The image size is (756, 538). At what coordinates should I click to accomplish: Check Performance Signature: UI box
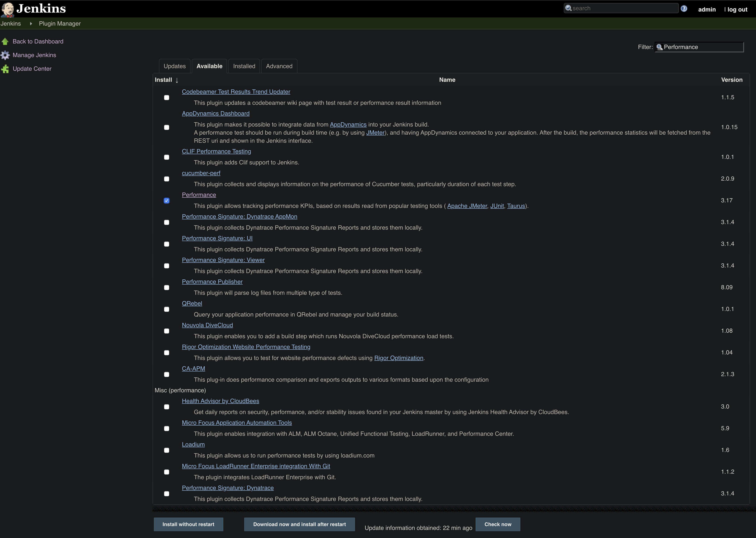coord(167,244)
